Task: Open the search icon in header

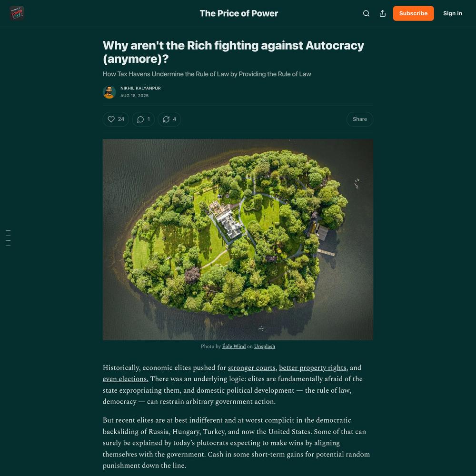Action: tap(366, 13)
